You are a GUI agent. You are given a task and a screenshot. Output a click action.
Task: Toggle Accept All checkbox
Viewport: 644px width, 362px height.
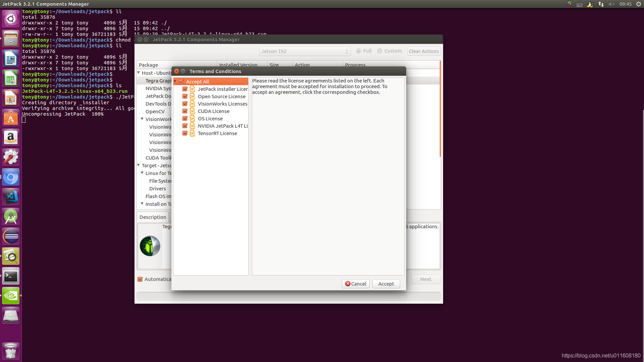click(181, 81)
